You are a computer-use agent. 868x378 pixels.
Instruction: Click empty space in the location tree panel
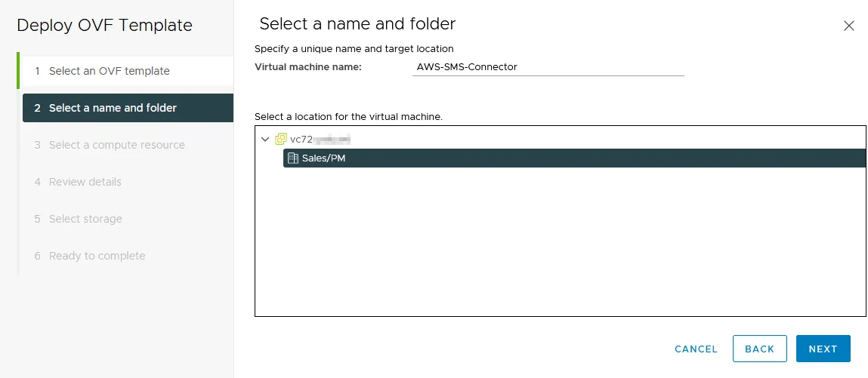[x=559, y=249]
